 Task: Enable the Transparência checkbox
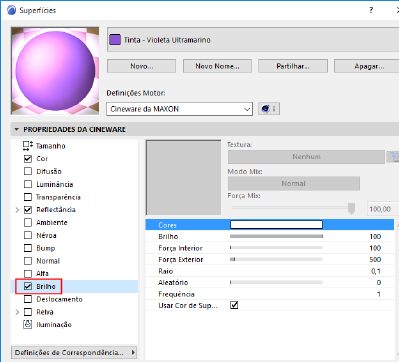click(28, 197)
